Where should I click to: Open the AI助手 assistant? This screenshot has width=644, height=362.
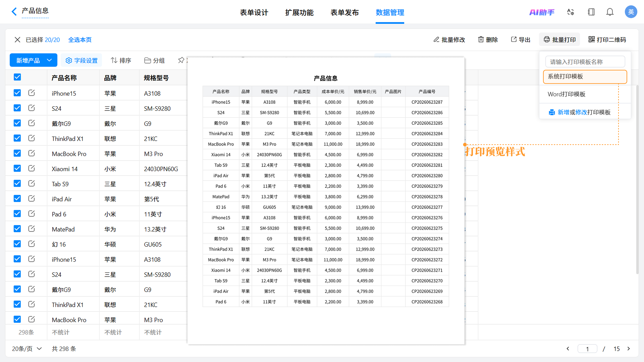click(542, 12)
